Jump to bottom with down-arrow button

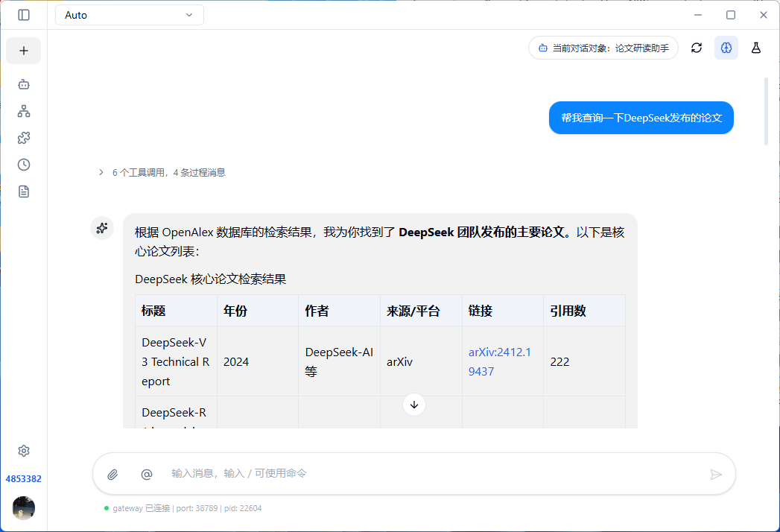[414, 405]
